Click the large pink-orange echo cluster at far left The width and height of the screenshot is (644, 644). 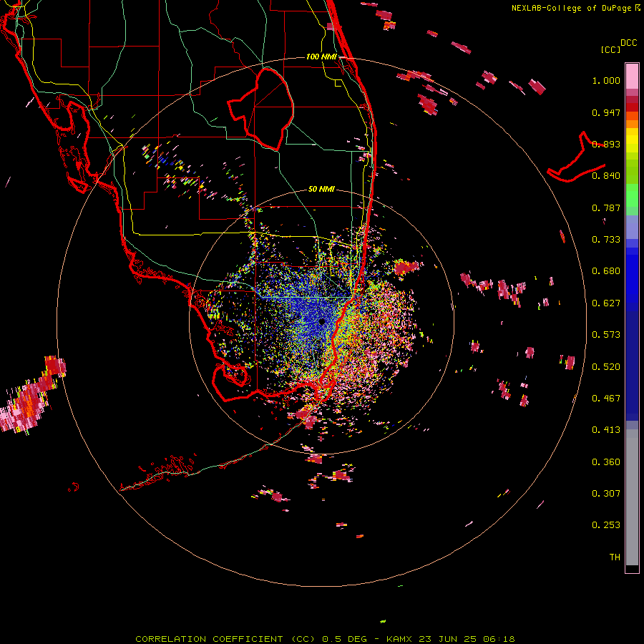coord(31,397)
